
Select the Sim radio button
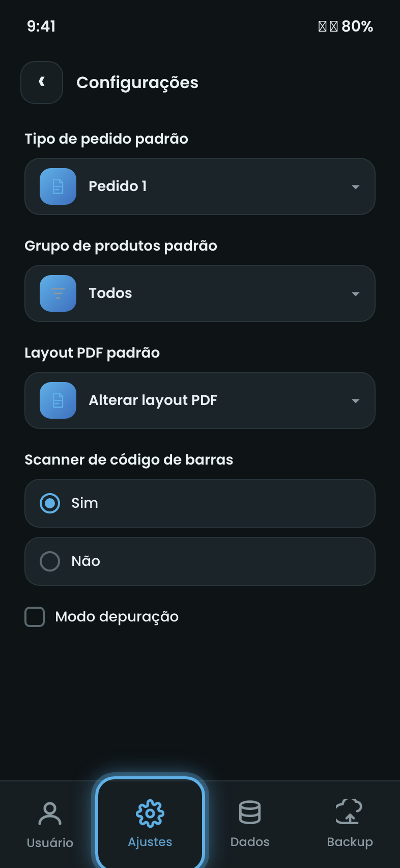click(50, 503)
